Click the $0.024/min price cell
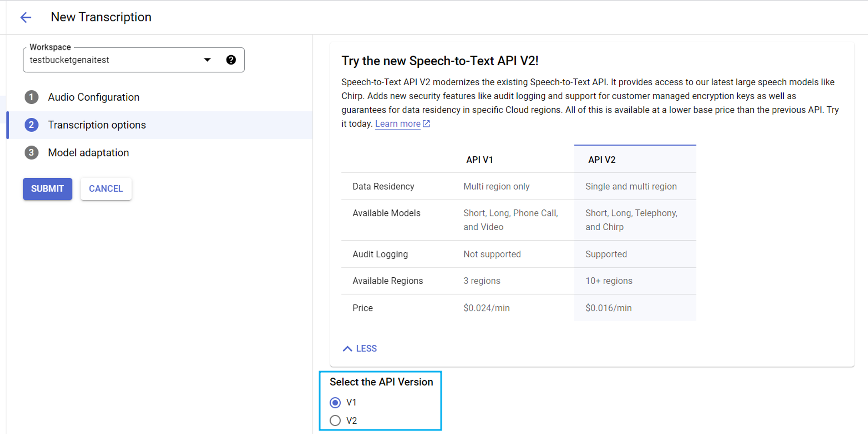 (487, 308)
